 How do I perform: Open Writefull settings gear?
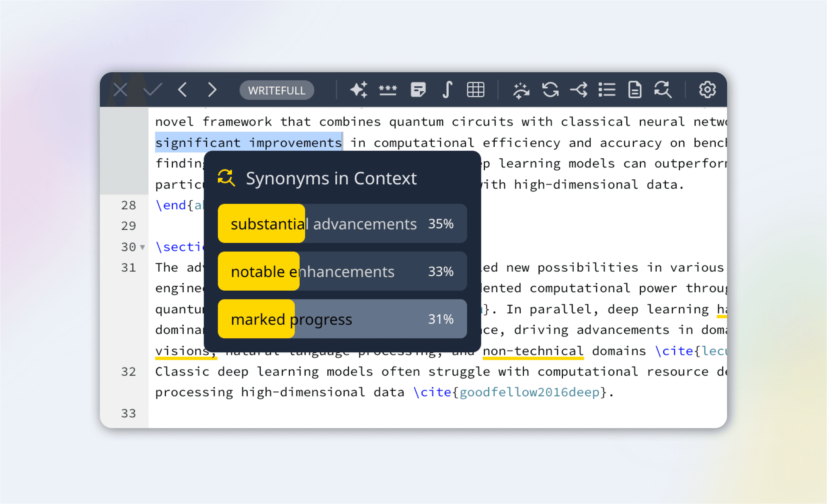tap(707, 90)
